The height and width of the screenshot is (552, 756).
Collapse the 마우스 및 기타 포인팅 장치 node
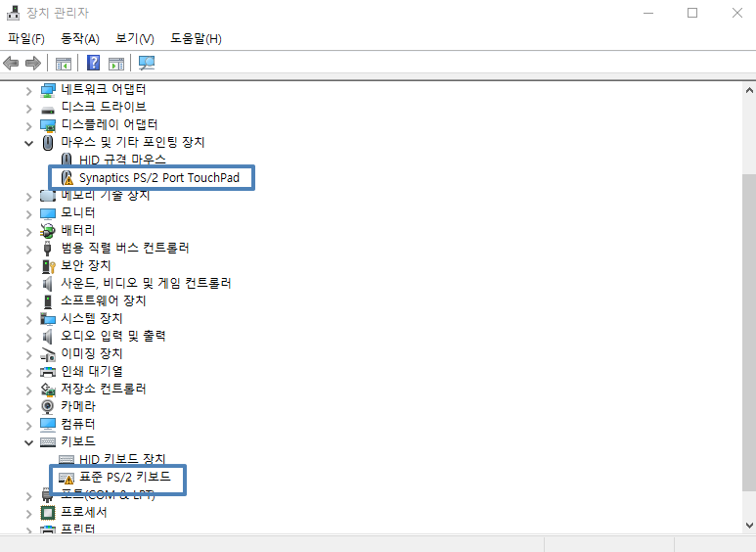29,143
